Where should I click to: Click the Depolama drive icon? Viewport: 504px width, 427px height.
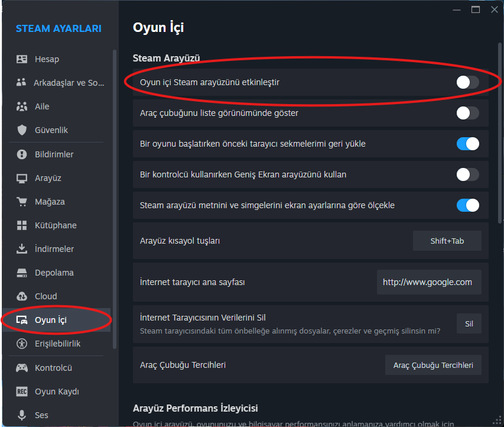click(x=21, y=273)
